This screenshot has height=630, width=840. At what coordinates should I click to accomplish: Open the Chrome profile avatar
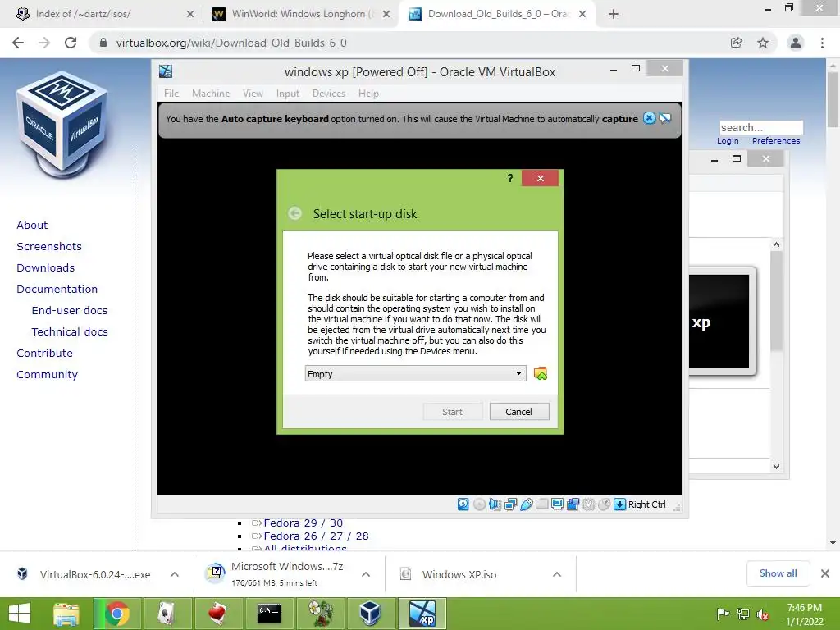pyautogui.click(x=796, y=43)
